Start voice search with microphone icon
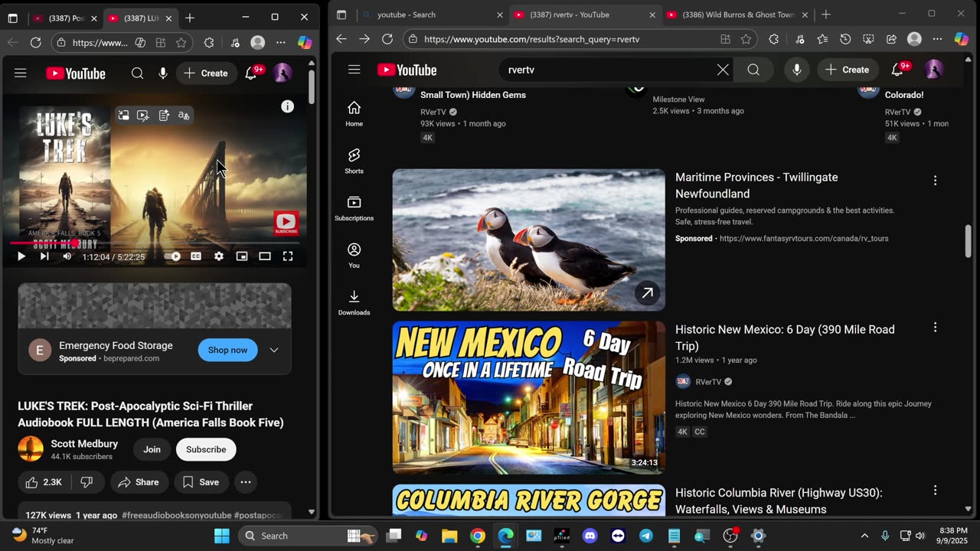Screen dimensions: 980x551 click(796, 70)
